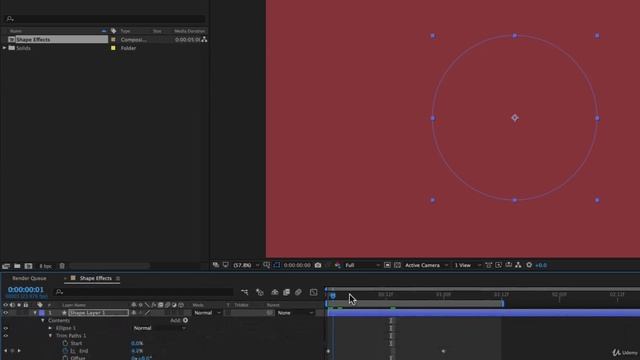
Task: Open the Parent None dropdown
Action: coord(295,313)
